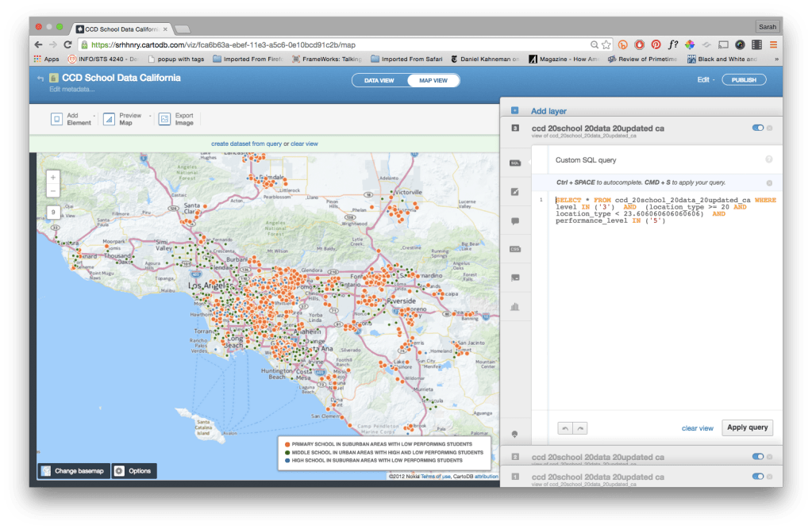Zoom out on the map
This screenshot has height=529, width=812.
click(x=52, y=191)
